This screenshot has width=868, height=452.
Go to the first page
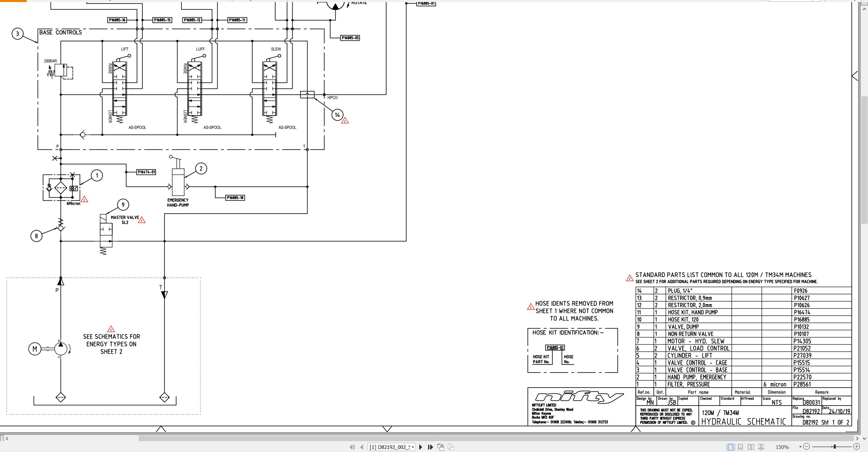coord(352,447)
